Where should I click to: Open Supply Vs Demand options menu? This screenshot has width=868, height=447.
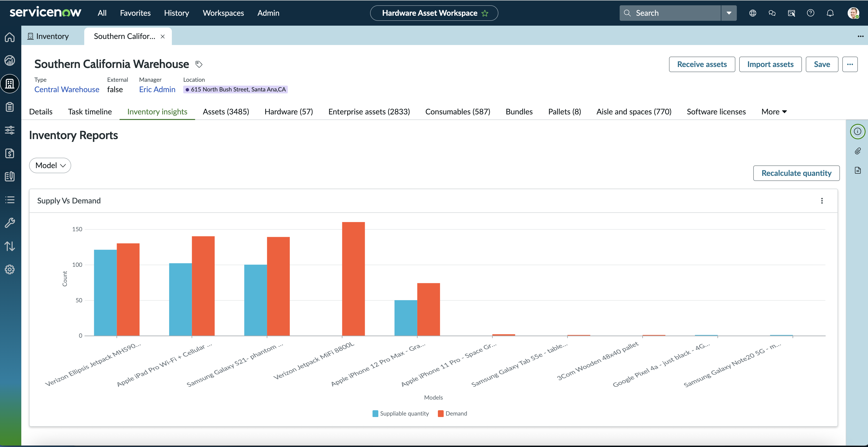pyautogui.click(x=822, y=201)
